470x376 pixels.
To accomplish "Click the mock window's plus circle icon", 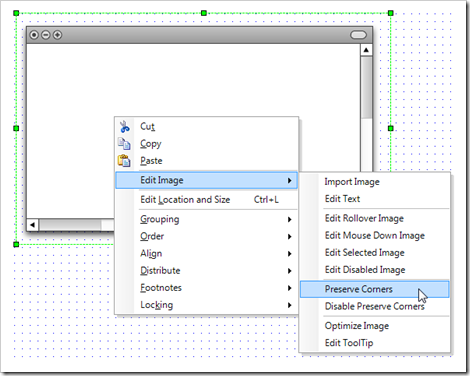I will [x=57, y=35].
